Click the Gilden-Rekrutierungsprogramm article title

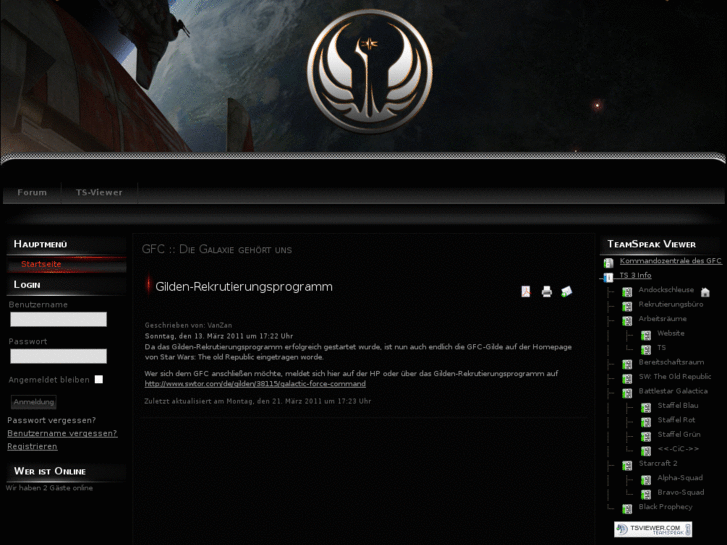(x=244, y=287)
